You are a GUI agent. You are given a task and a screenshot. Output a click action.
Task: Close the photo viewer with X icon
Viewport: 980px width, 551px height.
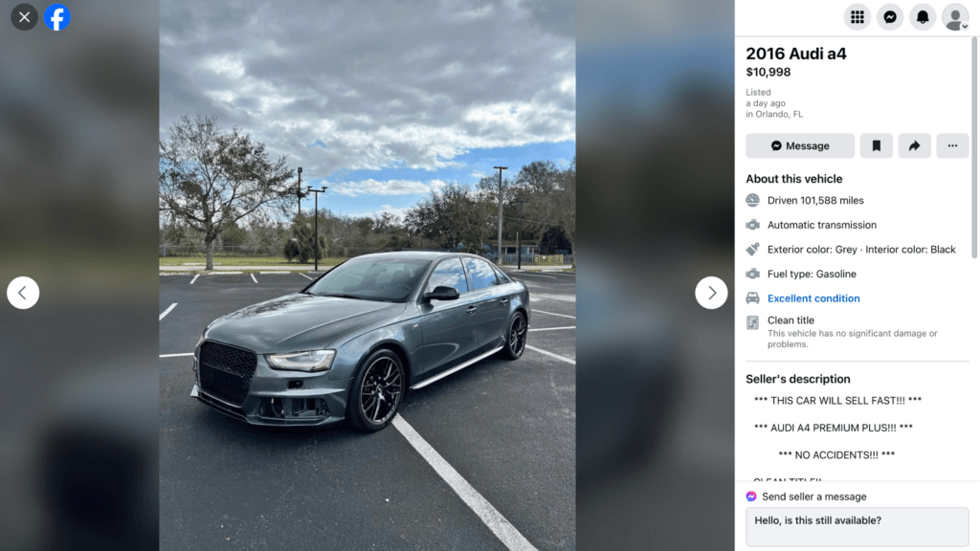click(x=24, y=17)
